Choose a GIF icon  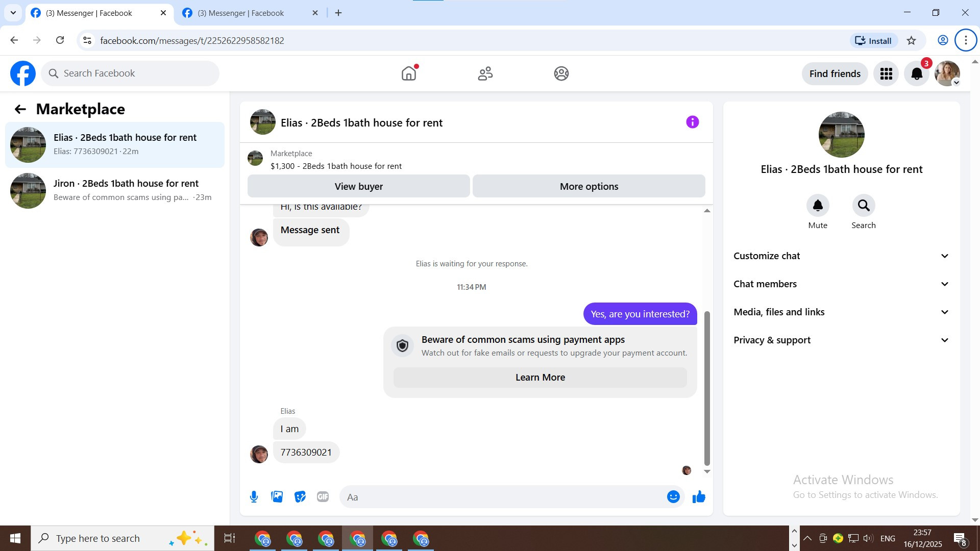pos(323,497)
